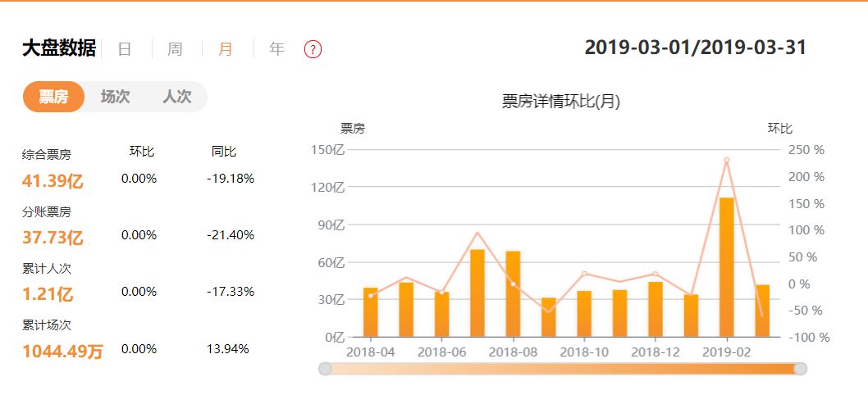Click the date range 2019-03-01/2019-03-31
Viewport: 868px width, 395px height.
pyautogui.click(x=695, y=48)
